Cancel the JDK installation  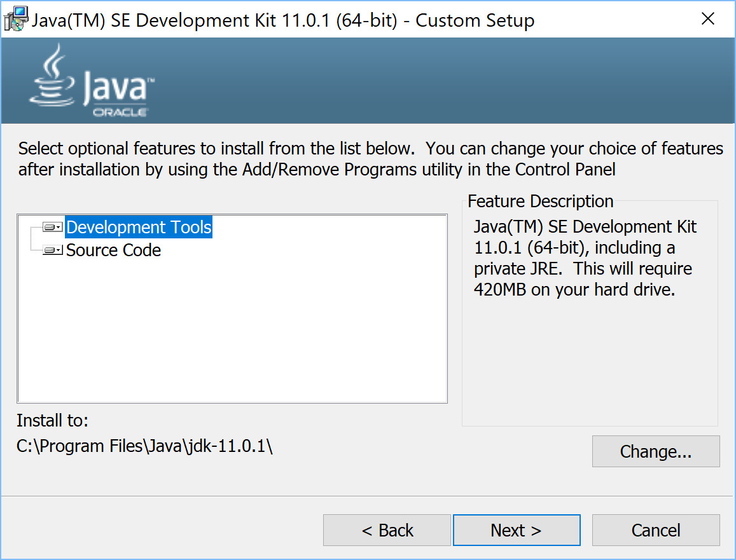coord(655,529)
